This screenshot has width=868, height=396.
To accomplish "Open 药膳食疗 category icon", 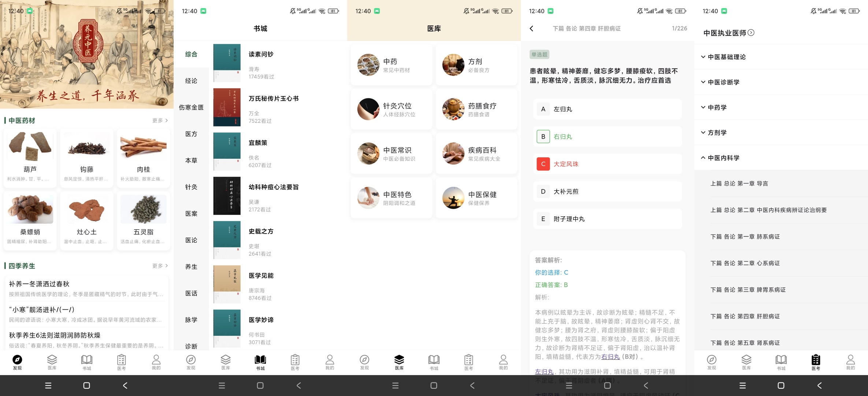I will (453, 109).
